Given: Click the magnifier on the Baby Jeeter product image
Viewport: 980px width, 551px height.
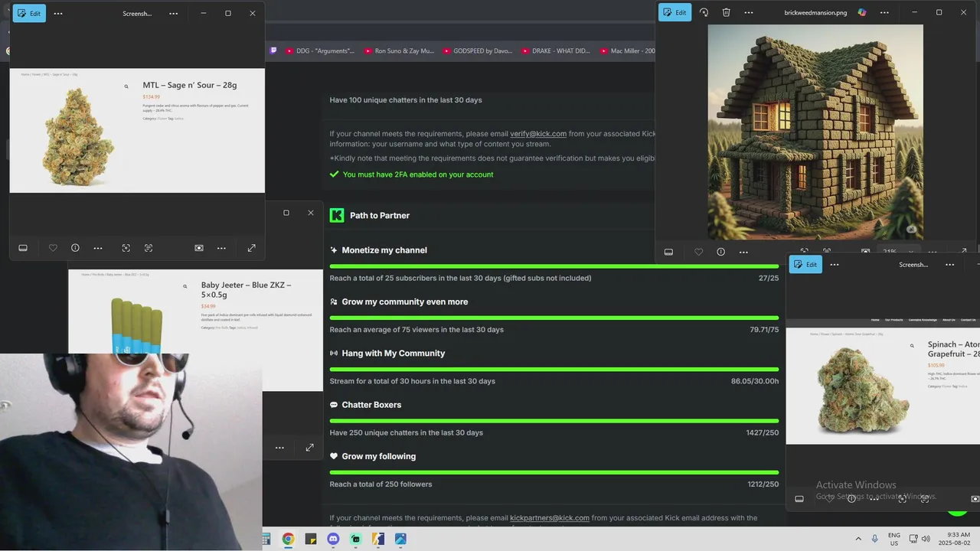Looking at the screenshot, I should point(185,286).
